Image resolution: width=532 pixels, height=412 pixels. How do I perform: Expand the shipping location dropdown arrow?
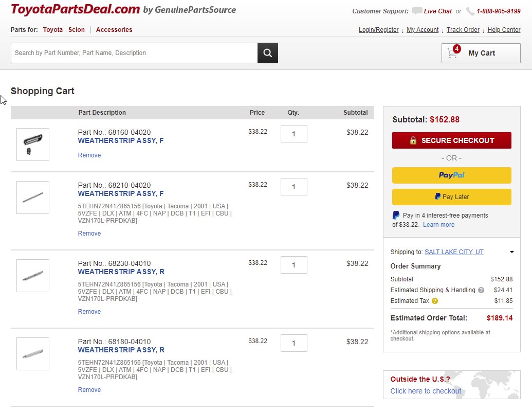click(x=511, y=252)
